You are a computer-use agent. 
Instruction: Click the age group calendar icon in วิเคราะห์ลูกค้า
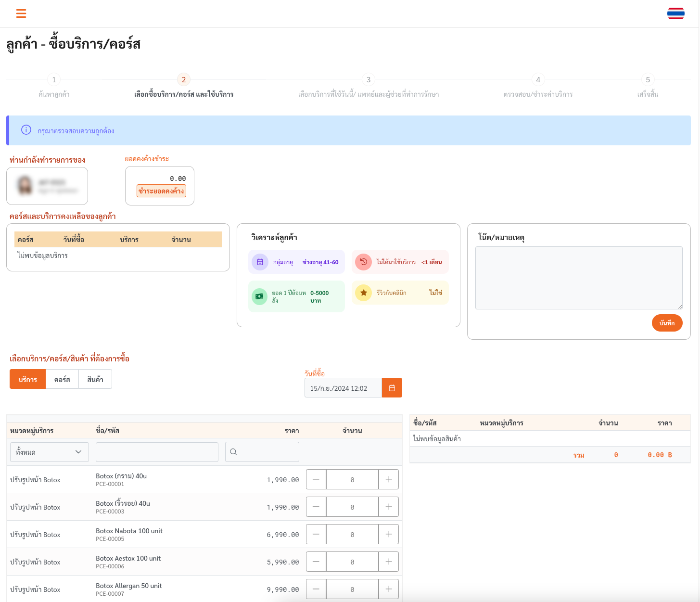260,262
